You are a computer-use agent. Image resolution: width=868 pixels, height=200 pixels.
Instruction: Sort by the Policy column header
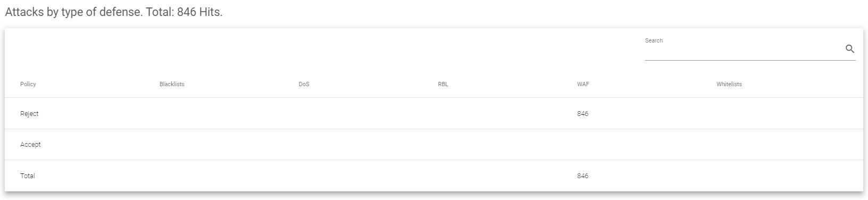28,84
